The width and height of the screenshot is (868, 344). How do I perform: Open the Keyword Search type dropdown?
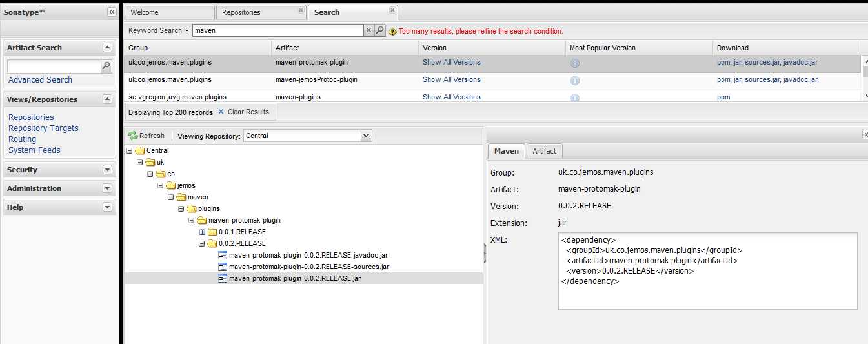(159, 30)
